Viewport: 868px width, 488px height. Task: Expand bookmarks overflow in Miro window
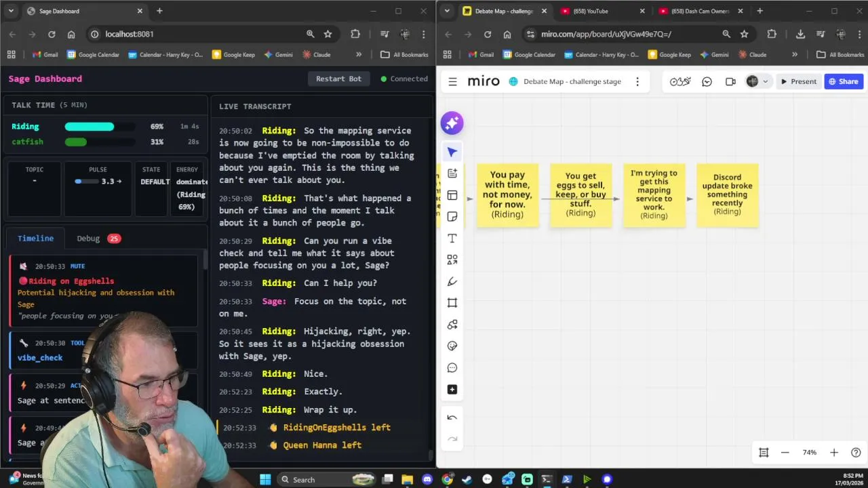coord(795,54)
